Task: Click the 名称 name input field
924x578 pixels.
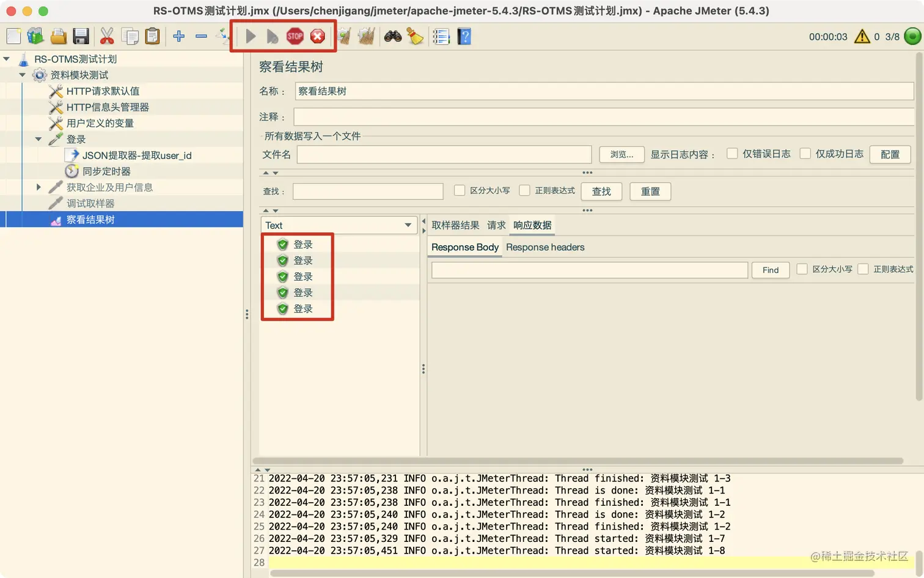Action: 604,91
